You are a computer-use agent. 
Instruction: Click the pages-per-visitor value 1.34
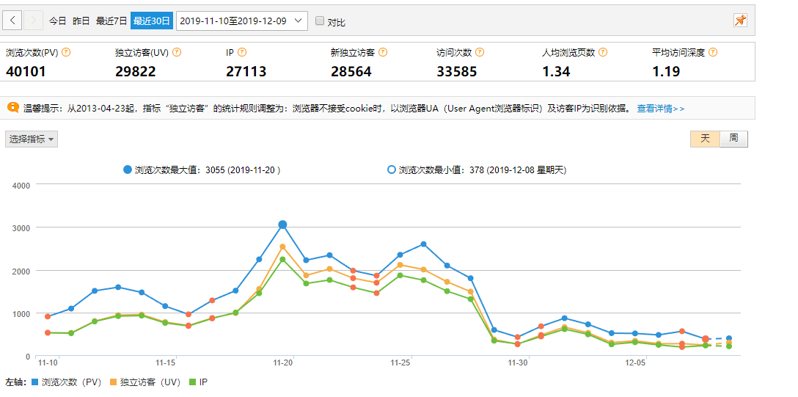pos(556,72)
